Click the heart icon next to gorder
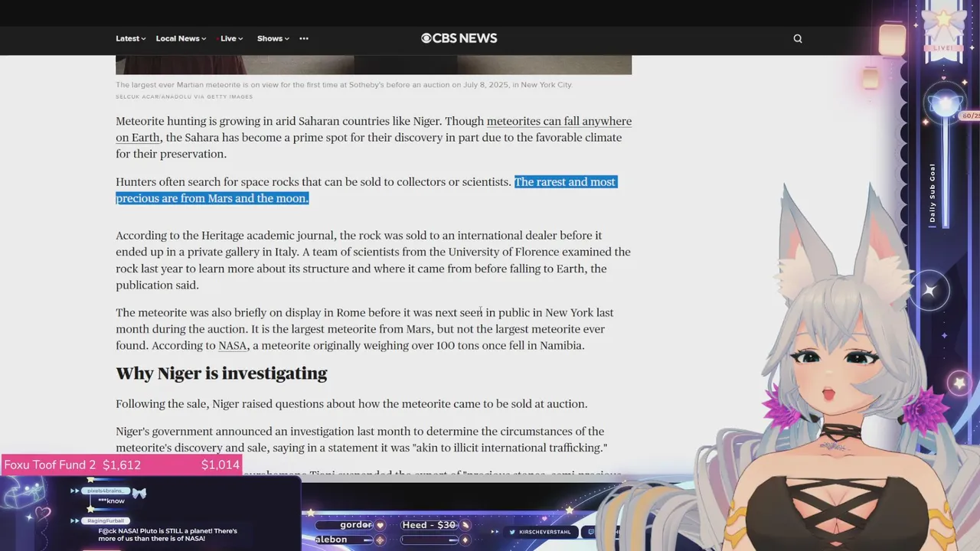 (x=380, y=525)
